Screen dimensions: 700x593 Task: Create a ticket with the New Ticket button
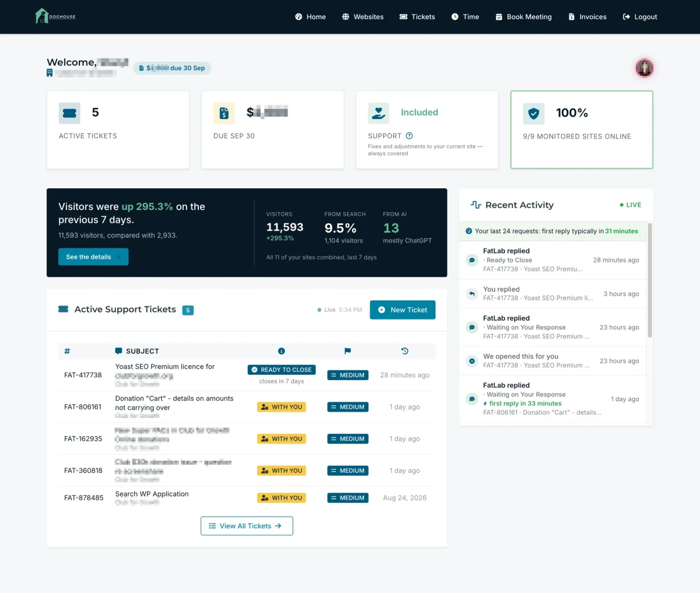[402, 310]
